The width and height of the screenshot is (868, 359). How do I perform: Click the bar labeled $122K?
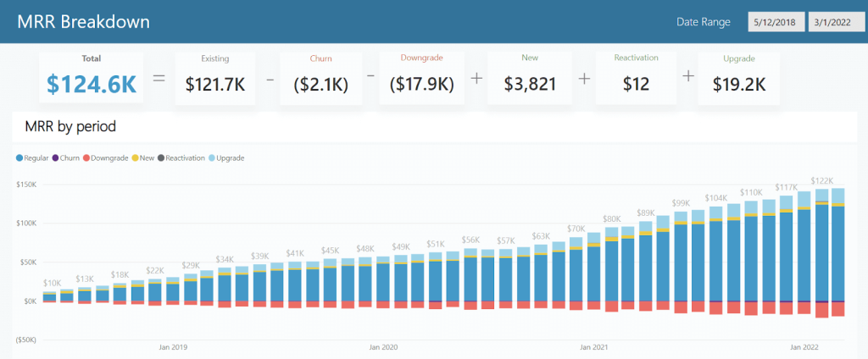(821, 246)
